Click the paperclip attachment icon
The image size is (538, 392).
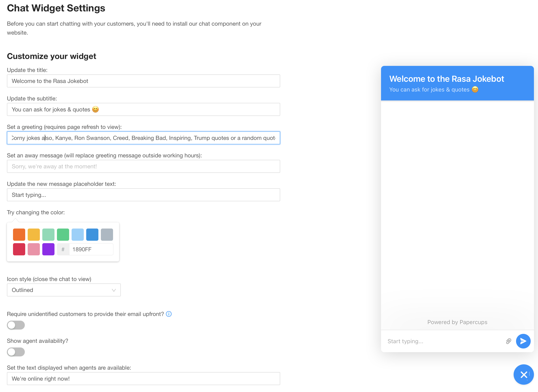click(x=508, y=341)
